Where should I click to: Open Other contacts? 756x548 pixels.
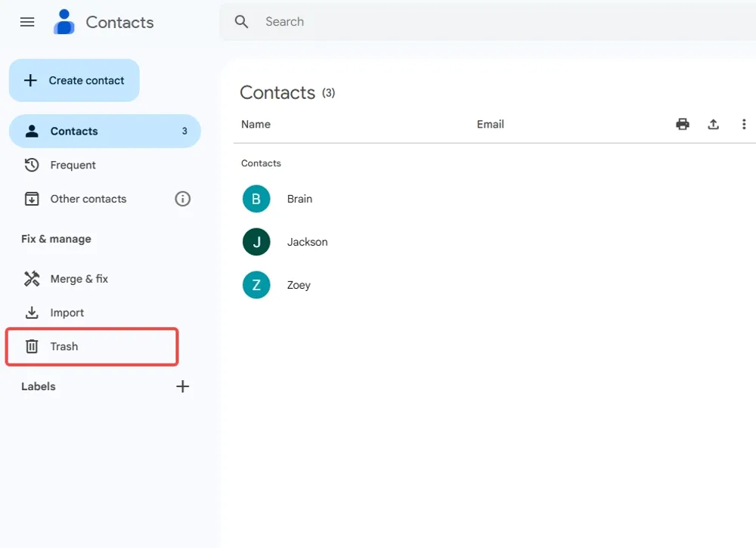[88, 199]
